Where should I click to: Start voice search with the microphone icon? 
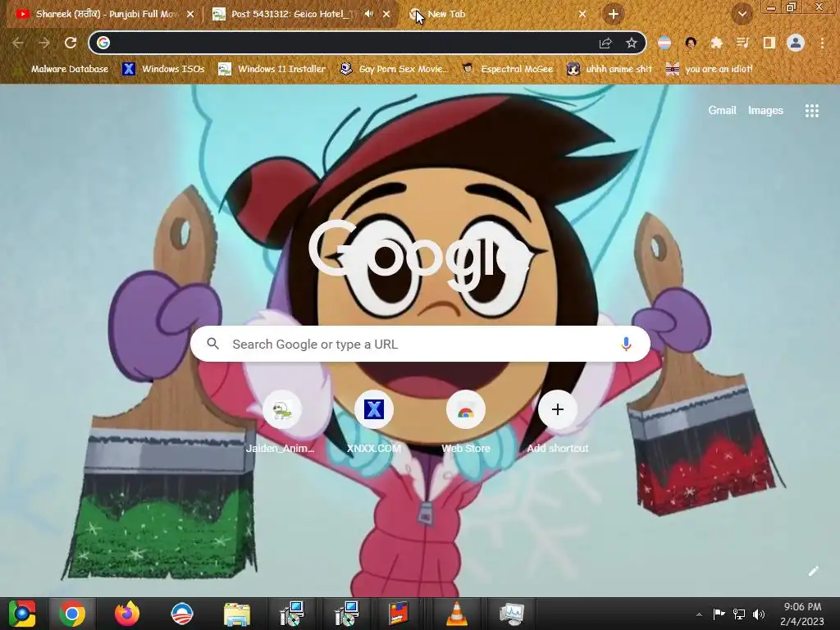[626, 344]
